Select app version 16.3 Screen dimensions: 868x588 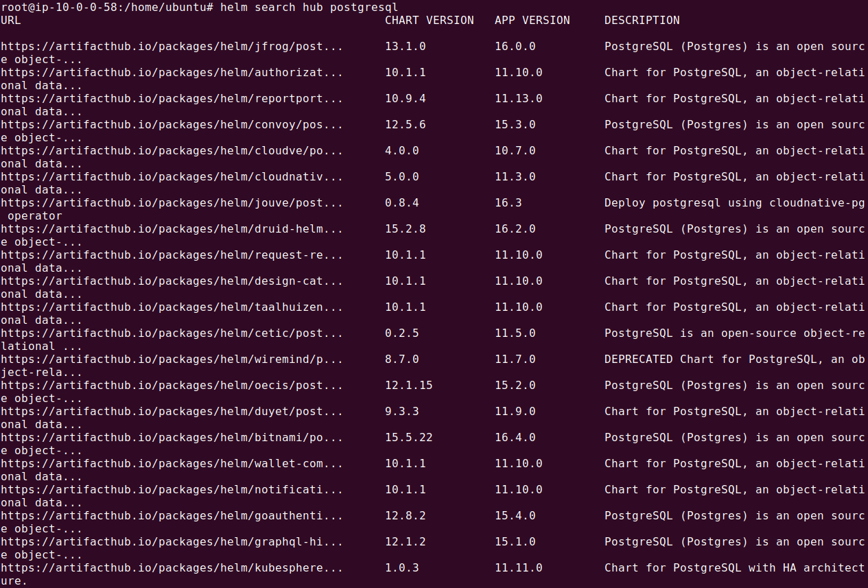click(x=508, y=203)
